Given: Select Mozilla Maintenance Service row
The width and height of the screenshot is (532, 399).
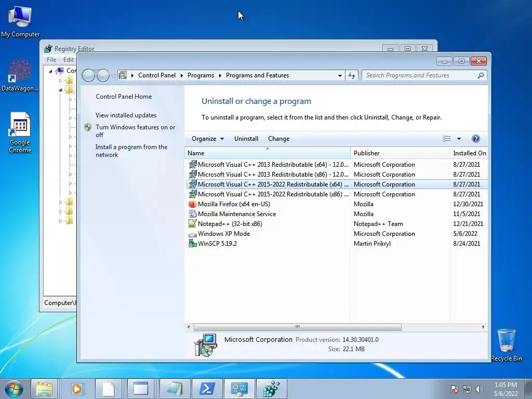Looking at the screenshot, I should tap(337, 214).
